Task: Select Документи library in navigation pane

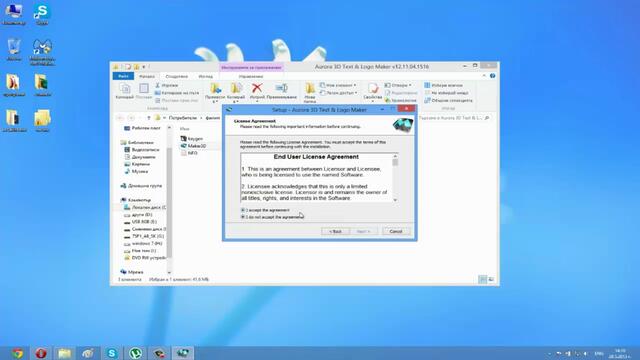Action: [140, 157]
